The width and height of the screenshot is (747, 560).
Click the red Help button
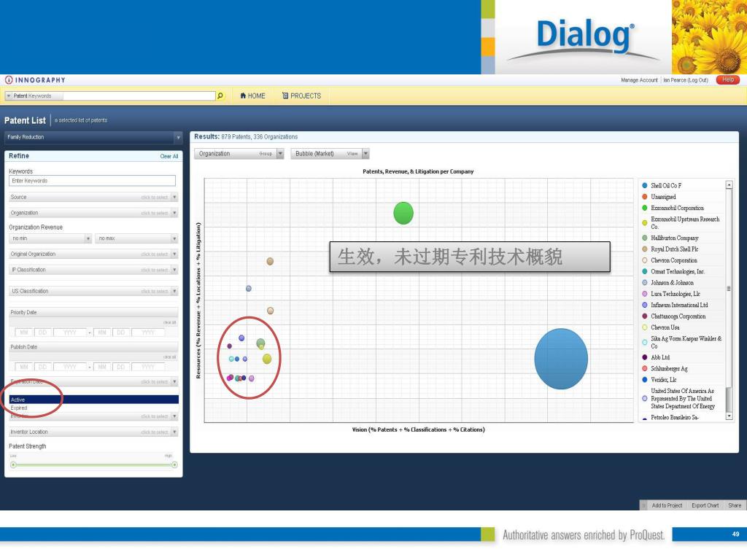point(727,79)
